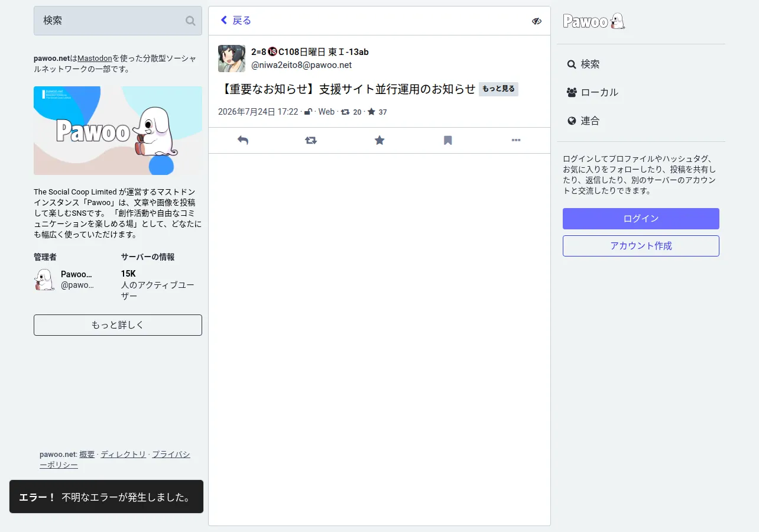Bookmark the post with the bookmark icon
The width and height of the screenshot is (759, 532).
448,140
